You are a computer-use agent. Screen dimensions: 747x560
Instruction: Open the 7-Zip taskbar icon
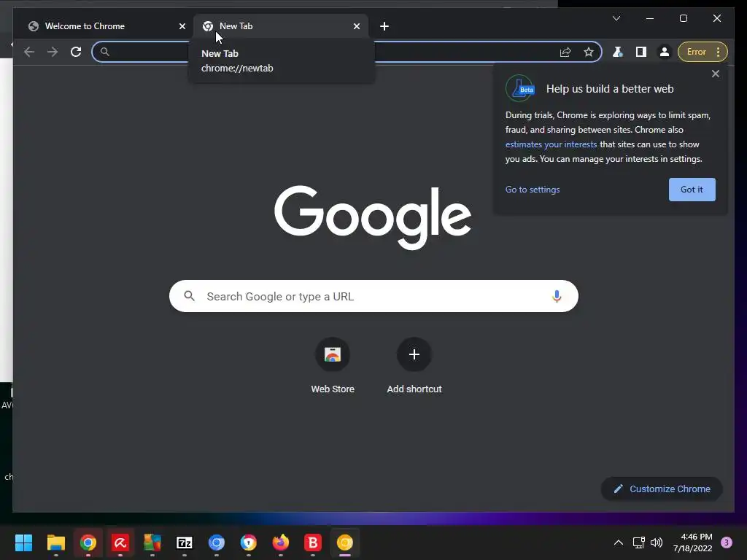click(x=185, y=542)
